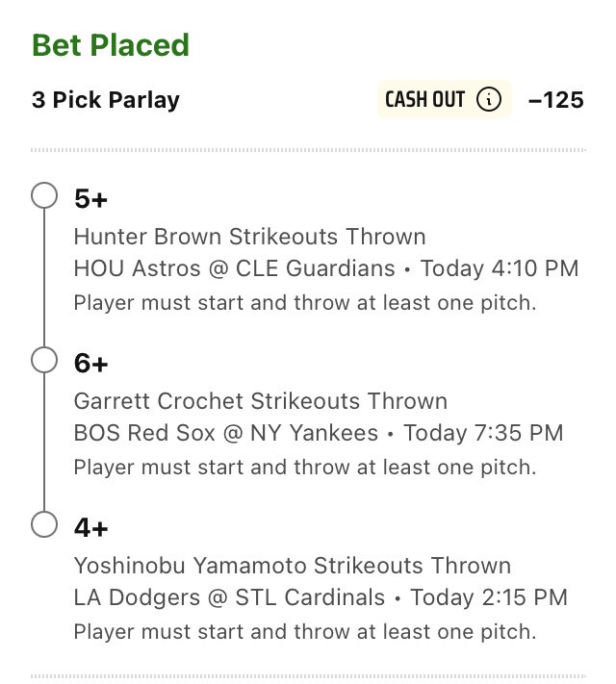The image size is (616, 684).
Task: Open Hunter Brown Strikeouts Thrown pick
Action: pyautogui.click(x=249, y=237)
